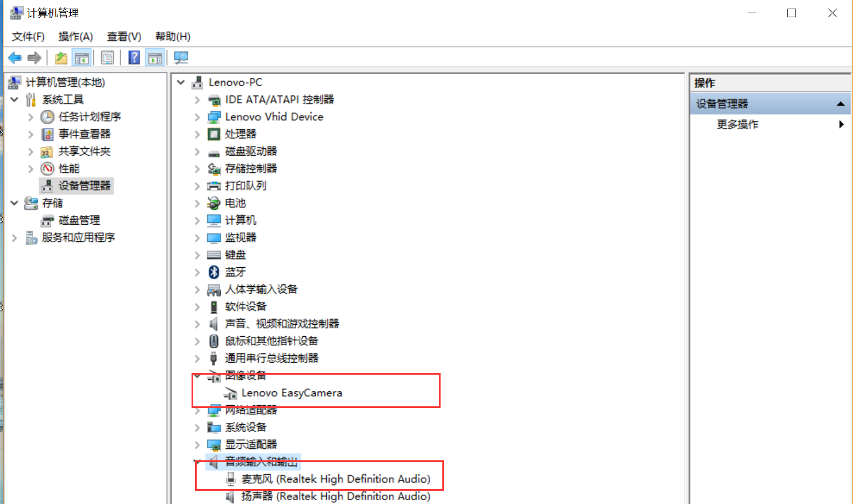Viewport: 853px width, 504px height.
Task: Select the 软件设备 row
Action: [246, 306]
